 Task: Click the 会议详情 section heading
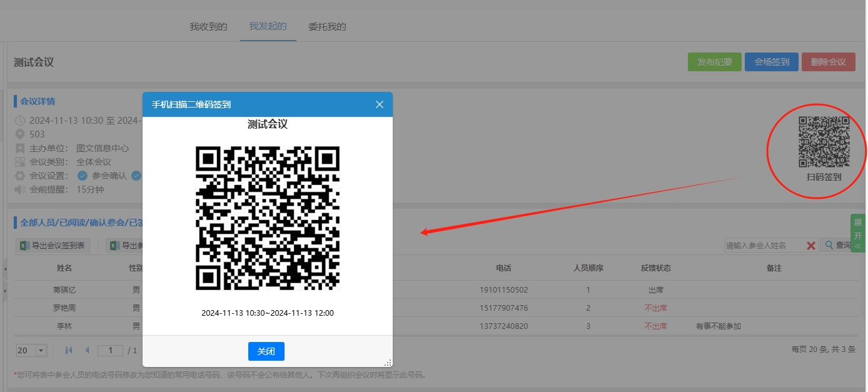pos(38,101)
